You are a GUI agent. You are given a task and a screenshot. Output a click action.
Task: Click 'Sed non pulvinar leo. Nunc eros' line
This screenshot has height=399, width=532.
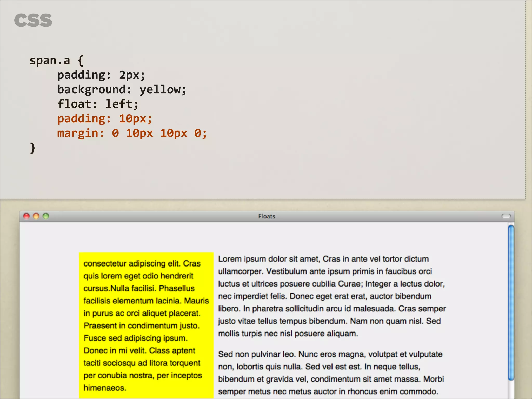pyautogui.click(x=330, y=354)
